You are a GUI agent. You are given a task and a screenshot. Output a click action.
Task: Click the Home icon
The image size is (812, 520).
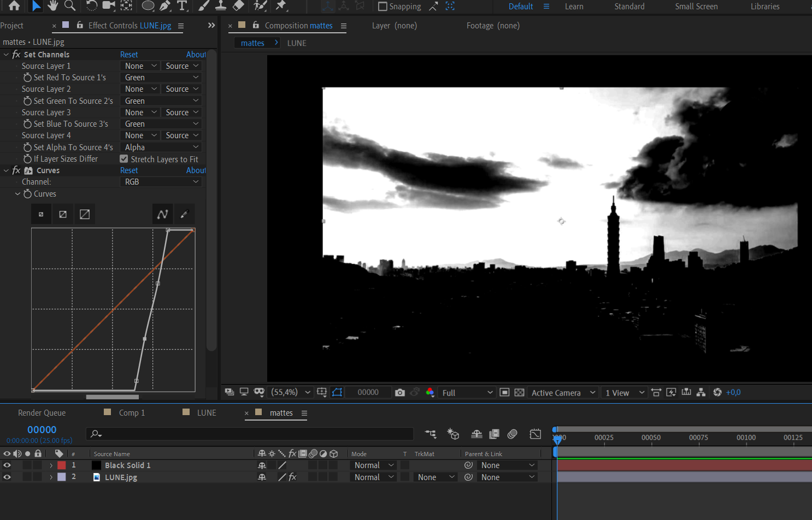[x=14, y=5]
